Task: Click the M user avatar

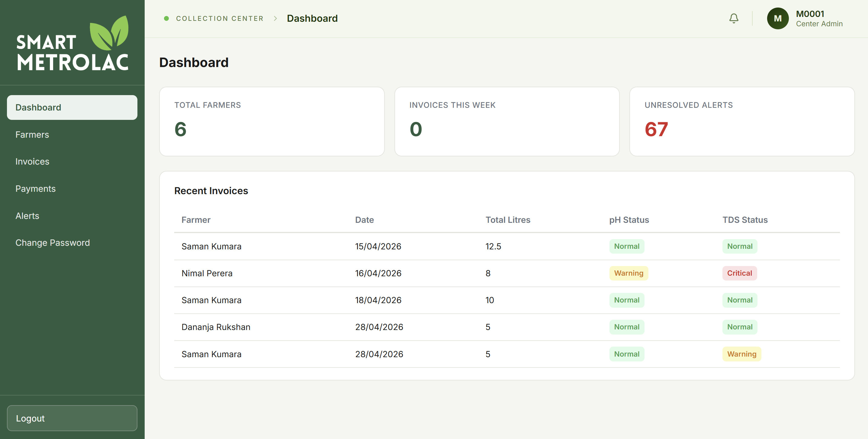Action: coord(777,18)
